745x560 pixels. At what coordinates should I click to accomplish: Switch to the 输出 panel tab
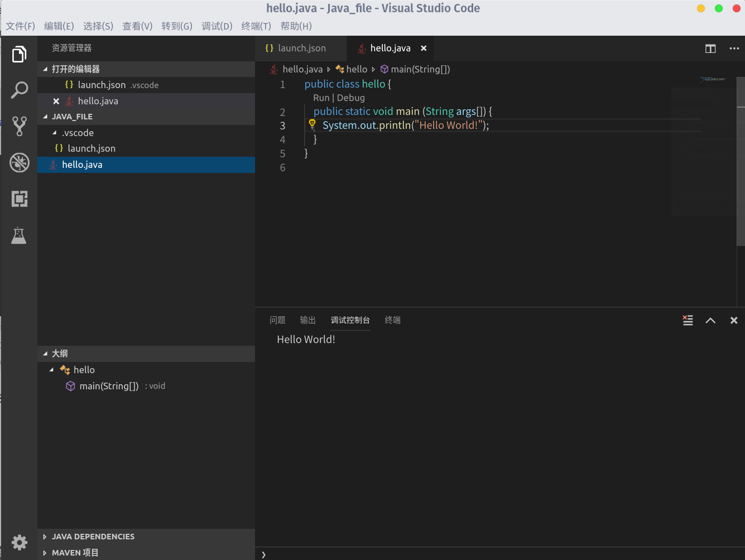point(307,320)
